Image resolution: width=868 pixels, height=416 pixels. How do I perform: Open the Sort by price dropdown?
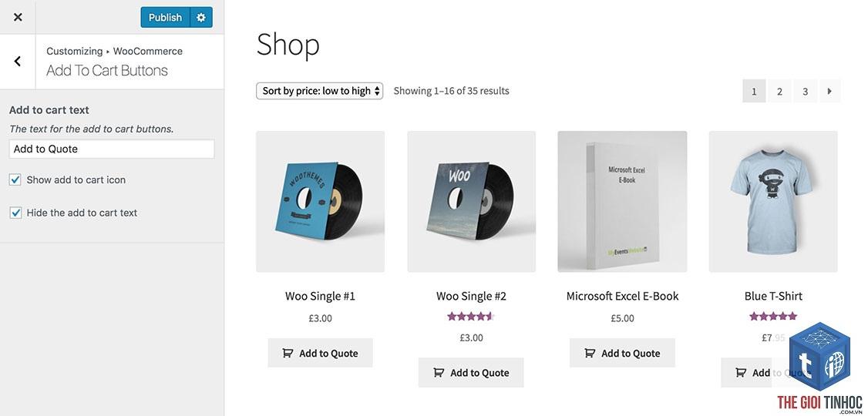point(319,91)
